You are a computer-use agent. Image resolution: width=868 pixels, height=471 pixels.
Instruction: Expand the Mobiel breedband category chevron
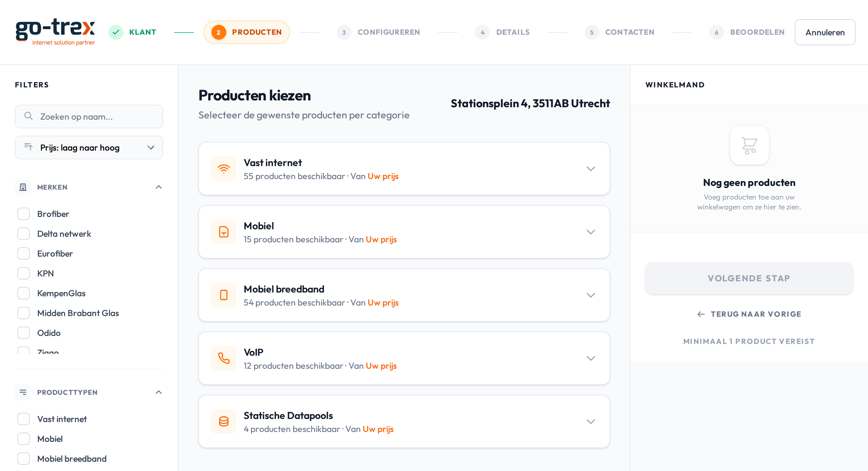click(x=591, y=295)
